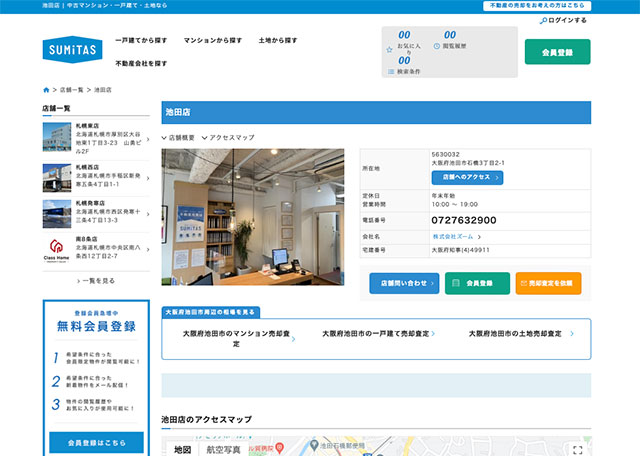Click the arrow next to 株式会社ズーム
The width and height of the screenshot is (640, 456).
[479, 237]
